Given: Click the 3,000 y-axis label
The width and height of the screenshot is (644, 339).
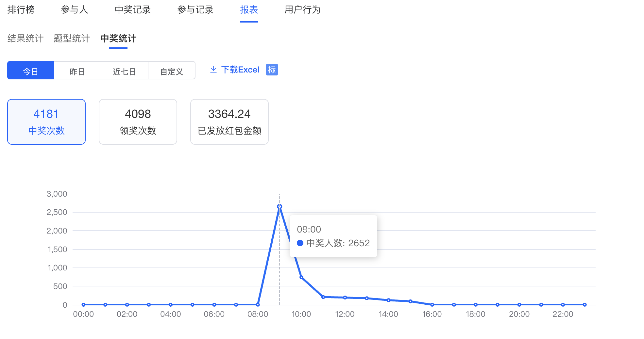Looking at the screenshot, I should pos(57,194).
